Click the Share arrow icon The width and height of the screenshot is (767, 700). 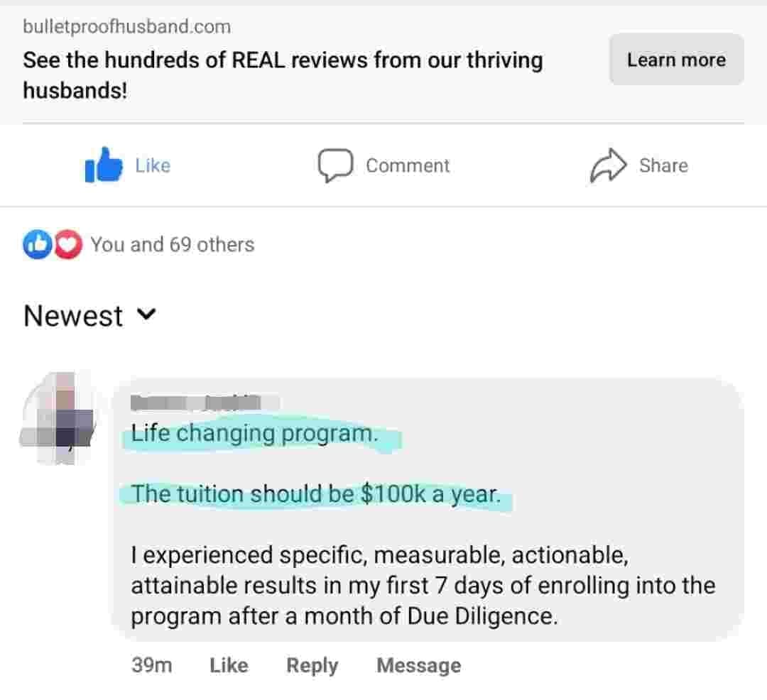pyautogui.click(x=609, y=165)
